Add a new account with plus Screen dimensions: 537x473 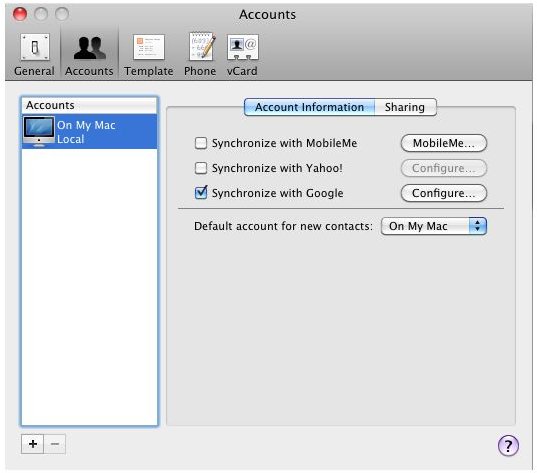[33, 444]
